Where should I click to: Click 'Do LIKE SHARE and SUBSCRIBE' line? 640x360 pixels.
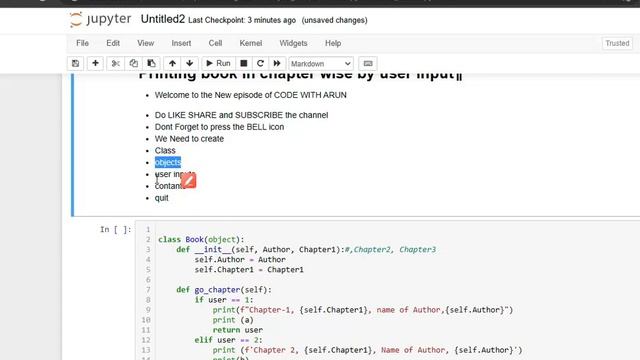[241, 115]
